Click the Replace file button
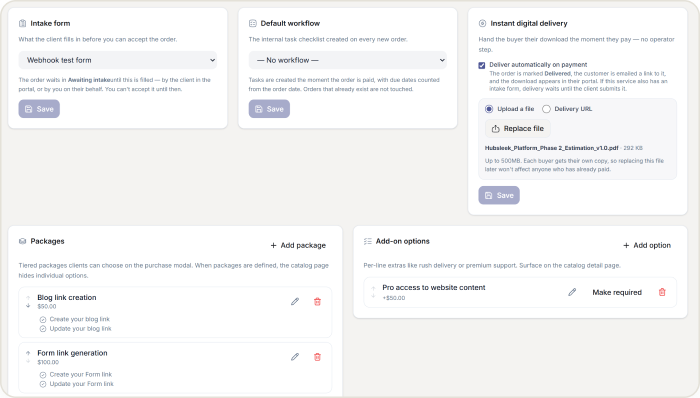This screenshot has width=700, height=398. pyautogui.click(x=518, y=129)
